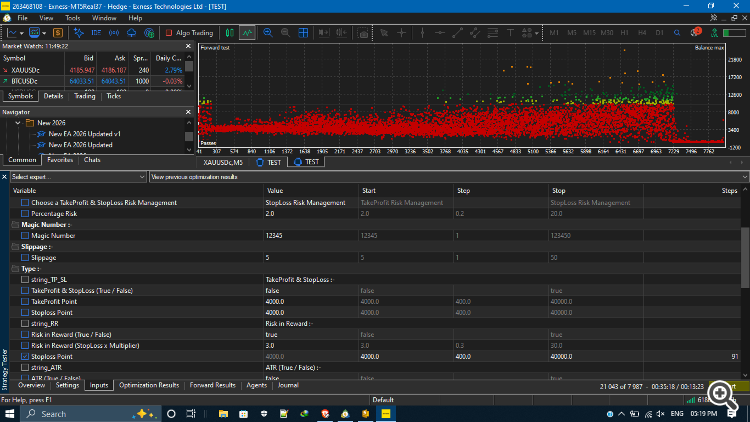Switch to the Forward Results tab
Viewport: 750px width, 422px height.
[x=212, y=385]
